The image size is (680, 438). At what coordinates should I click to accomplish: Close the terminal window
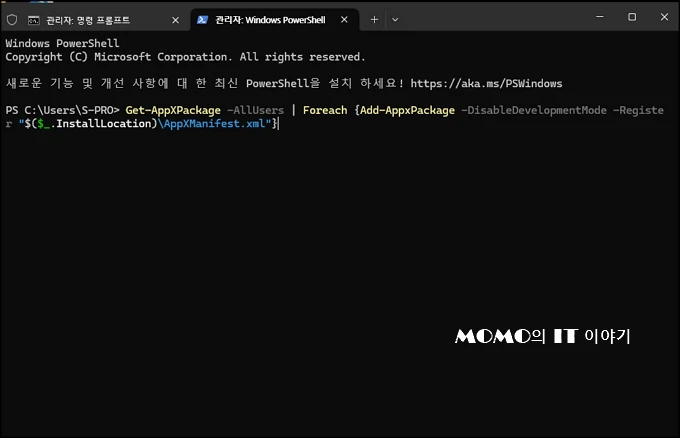[664, 16]
